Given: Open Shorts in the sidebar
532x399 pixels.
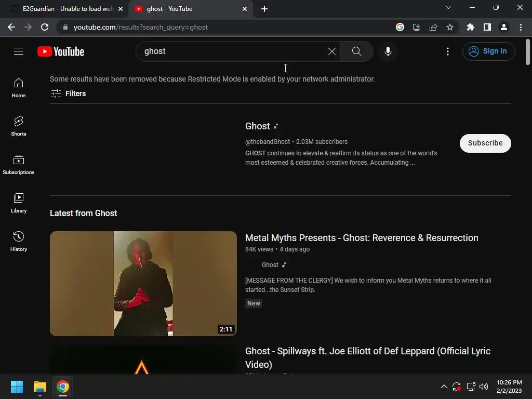Looking at the screenshot, I should tap(19, 126).
